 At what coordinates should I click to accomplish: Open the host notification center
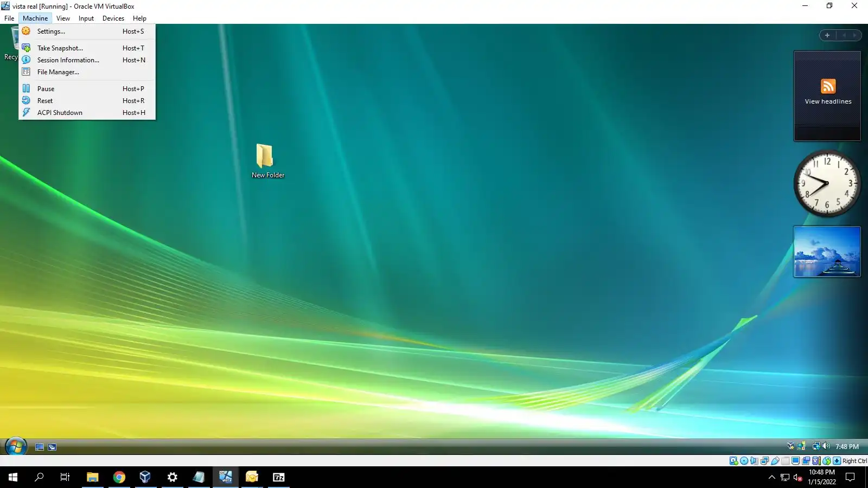click(x=851, y=477)
